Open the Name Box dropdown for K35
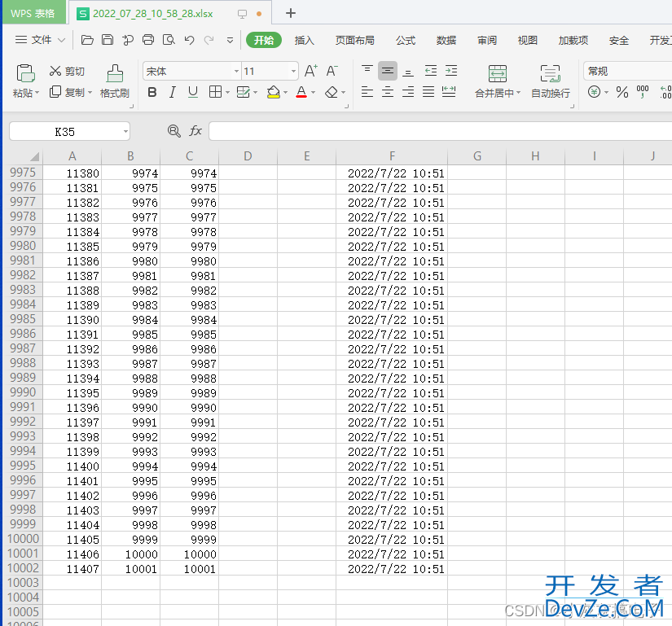Viewport: 672px width, 626px height. pyautogui.click(x=125, y=131)
